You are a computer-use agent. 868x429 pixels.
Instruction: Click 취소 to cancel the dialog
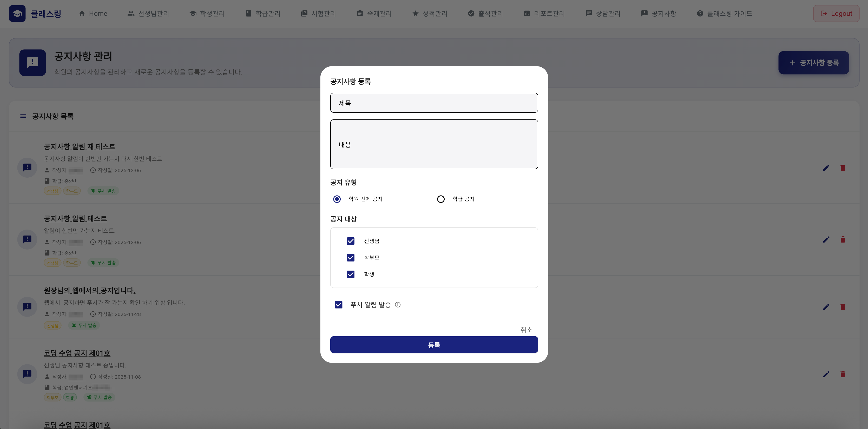tap(526, 330)
